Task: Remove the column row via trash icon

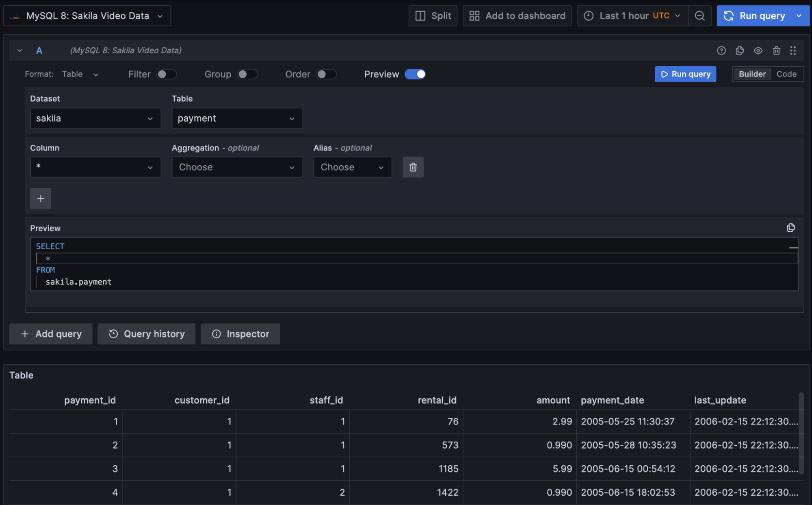Action: pos(413,167)
